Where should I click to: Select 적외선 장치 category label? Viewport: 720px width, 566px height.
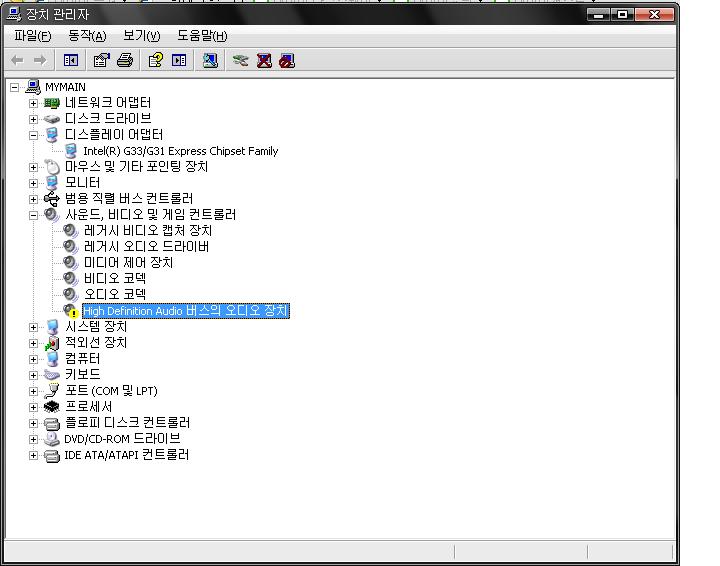[x=96, y=342]
